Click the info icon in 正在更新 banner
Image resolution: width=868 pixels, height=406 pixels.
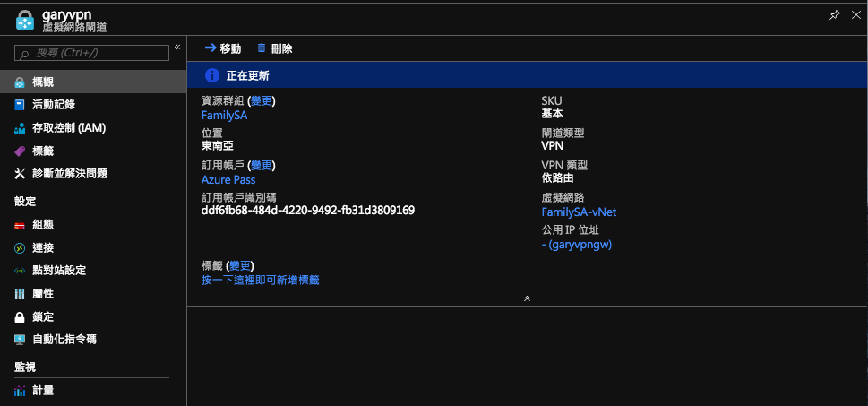pyautogui.click(x=212, y=75)
